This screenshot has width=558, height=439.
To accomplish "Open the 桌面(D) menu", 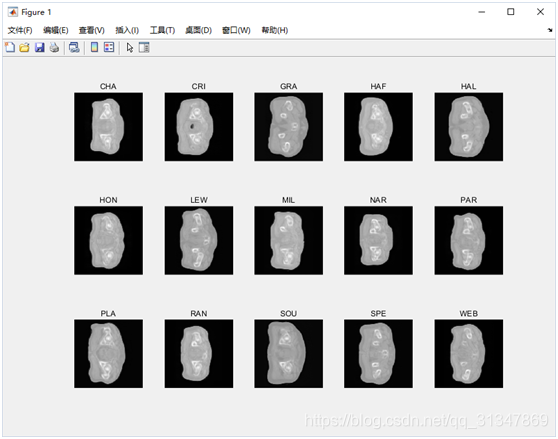I will pos(199,30).
